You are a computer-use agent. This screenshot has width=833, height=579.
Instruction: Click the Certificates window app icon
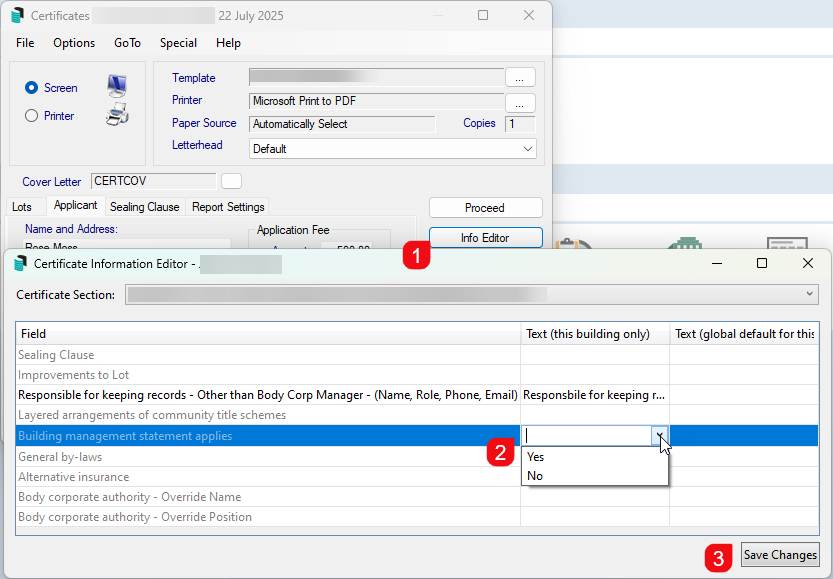pyautogui.click(x=18, y=15)
